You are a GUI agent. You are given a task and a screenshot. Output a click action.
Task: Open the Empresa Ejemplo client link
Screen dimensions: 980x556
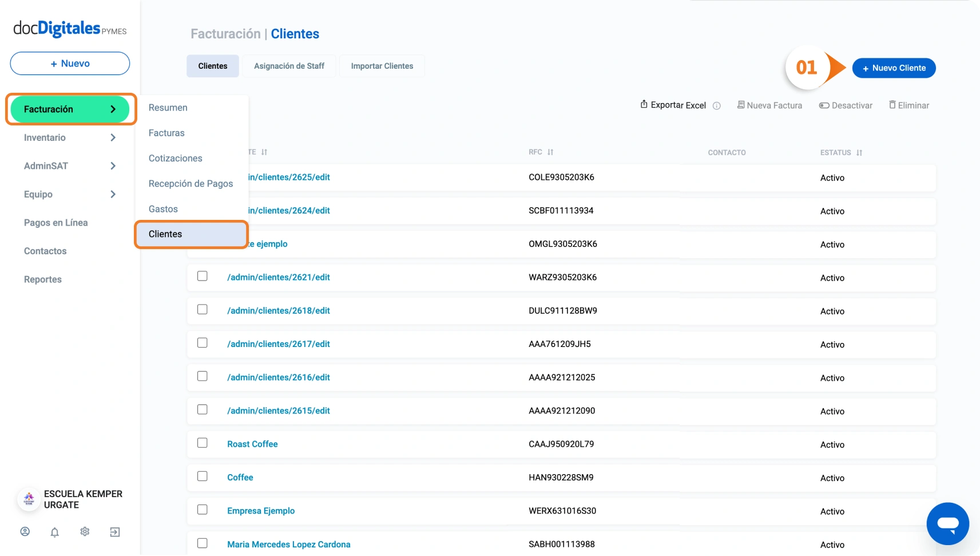coord(261,511)
